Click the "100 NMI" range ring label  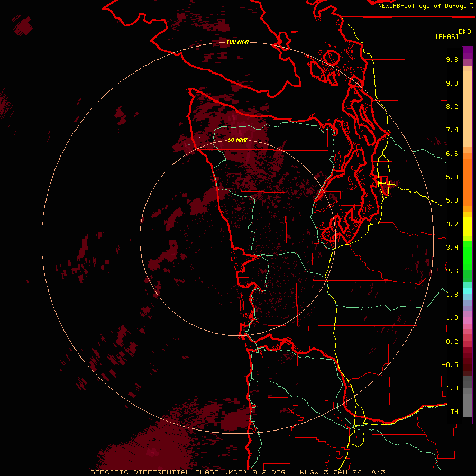point(237,42)
